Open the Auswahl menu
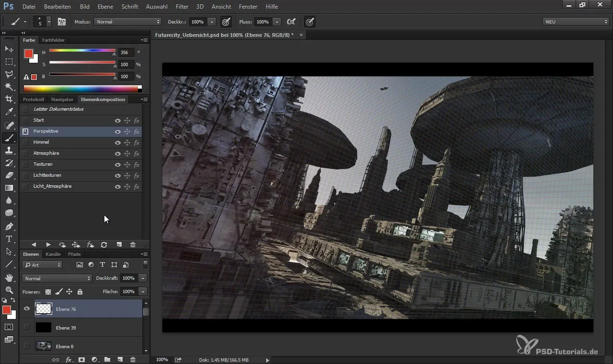 point(157,7)
